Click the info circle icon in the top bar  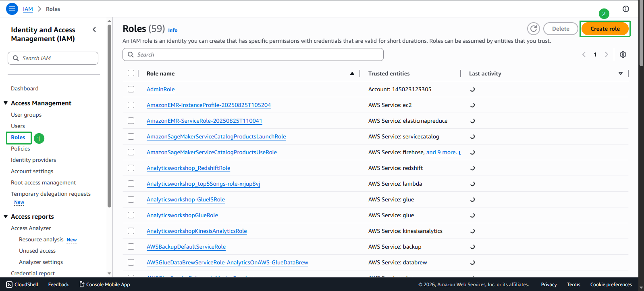pos(626,9)
